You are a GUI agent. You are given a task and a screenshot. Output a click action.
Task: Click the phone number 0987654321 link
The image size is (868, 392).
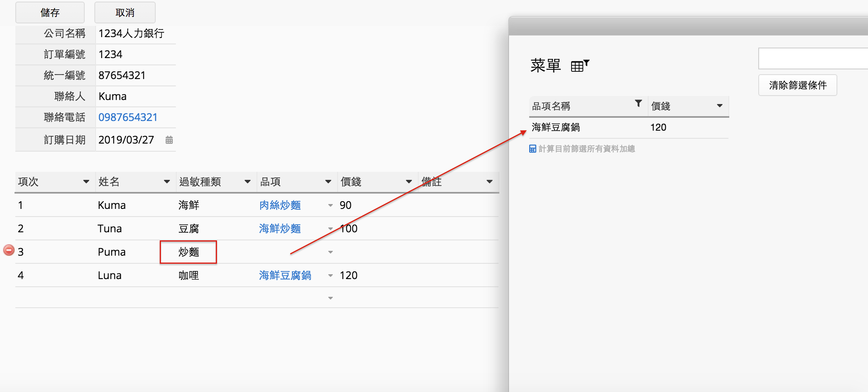coord(128,117)
